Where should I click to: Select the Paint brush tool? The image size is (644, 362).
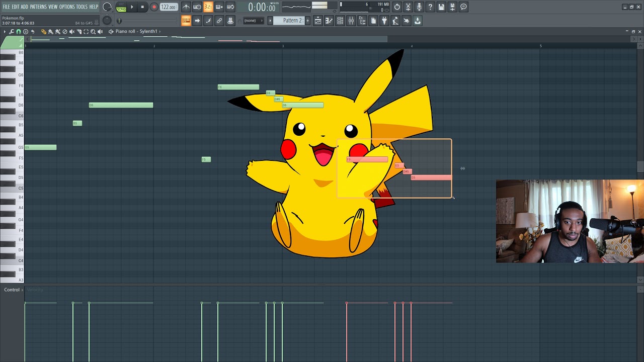click(x=51, y=32)
